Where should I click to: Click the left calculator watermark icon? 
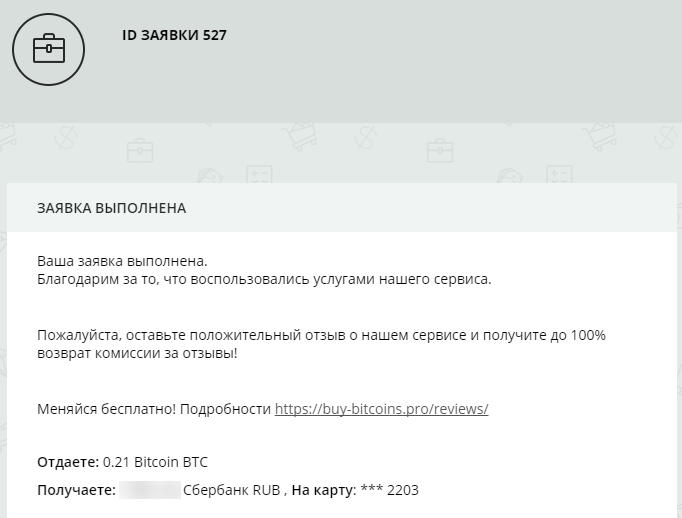point(260,174)
